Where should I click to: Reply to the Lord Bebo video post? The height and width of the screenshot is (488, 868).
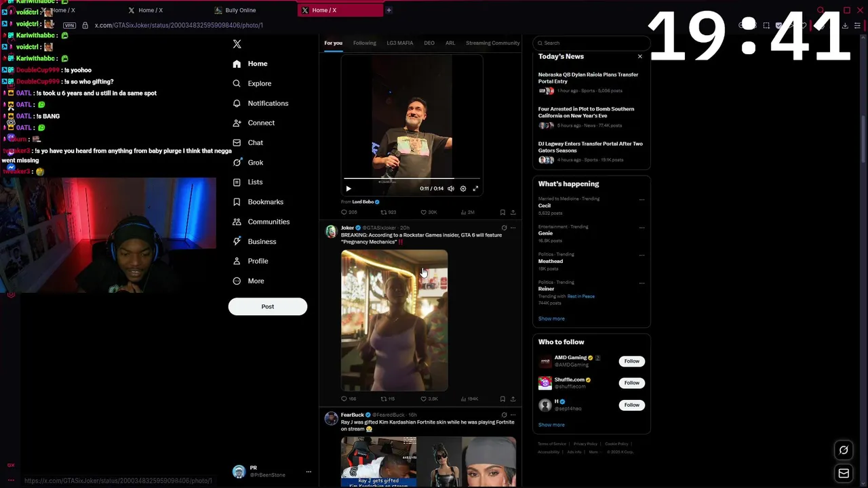click(349, 212)
